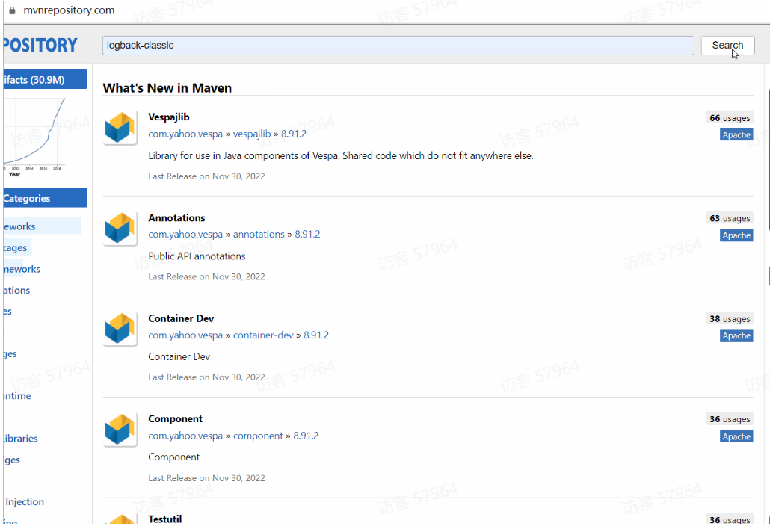Click the padlock icon in address bar

tap(12, 10)
